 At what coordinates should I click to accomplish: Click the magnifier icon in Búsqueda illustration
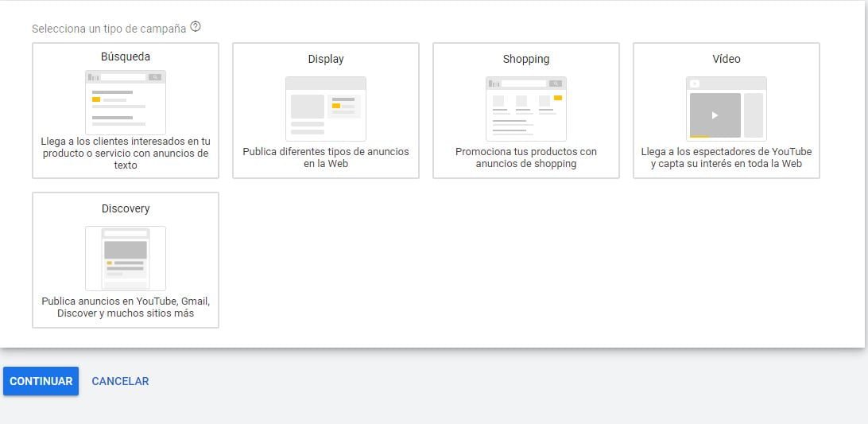155,77
